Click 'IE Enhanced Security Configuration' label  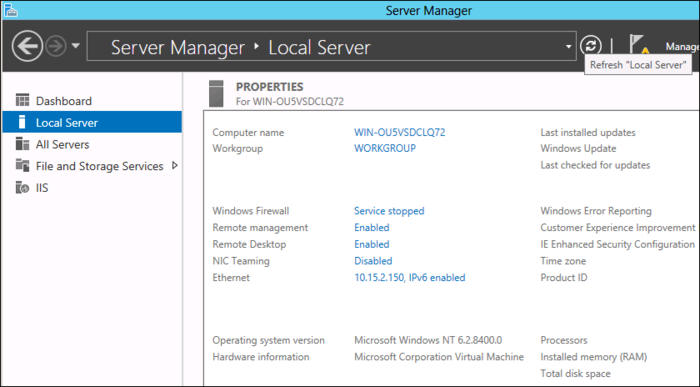(617, 244)
